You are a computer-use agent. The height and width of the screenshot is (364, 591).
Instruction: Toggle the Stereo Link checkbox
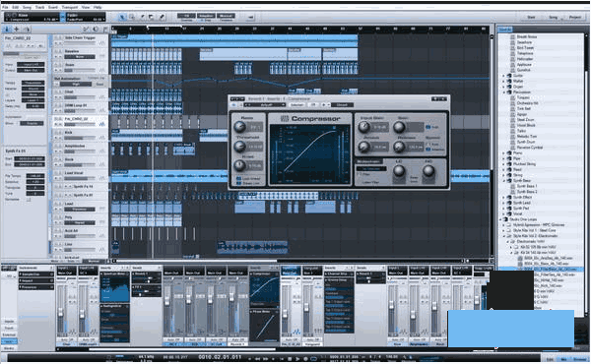pyautogui.click(x=238, y=183)
